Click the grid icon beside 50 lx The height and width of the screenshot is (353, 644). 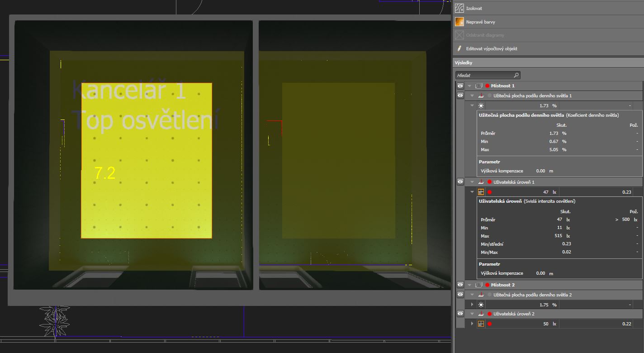[x=481, y=324]
